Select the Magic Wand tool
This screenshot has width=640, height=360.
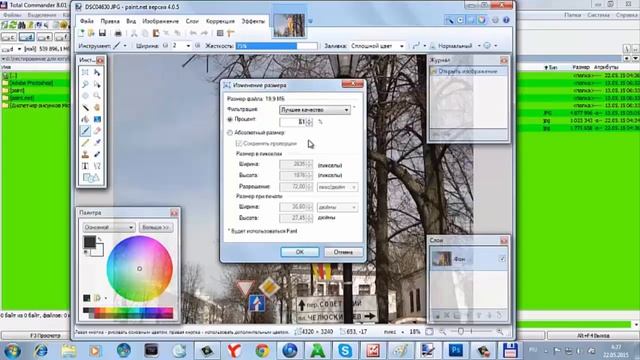point(85,107)
